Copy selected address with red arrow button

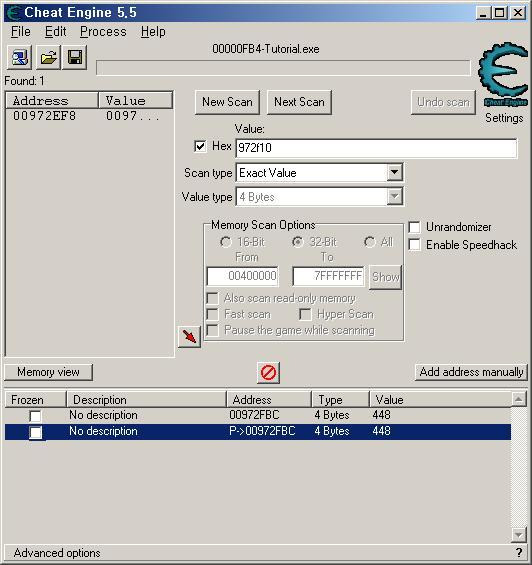point(189,337)
